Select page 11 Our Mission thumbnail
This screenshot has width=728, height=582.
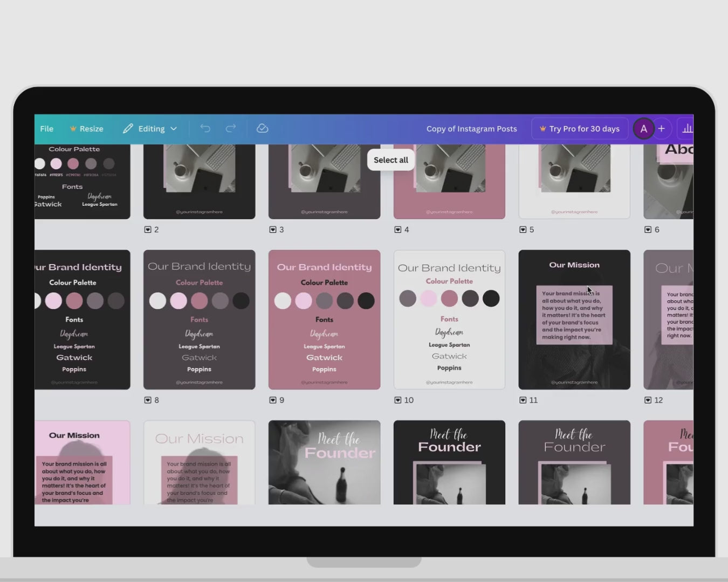pyautogui.click(x=574, y=320)
